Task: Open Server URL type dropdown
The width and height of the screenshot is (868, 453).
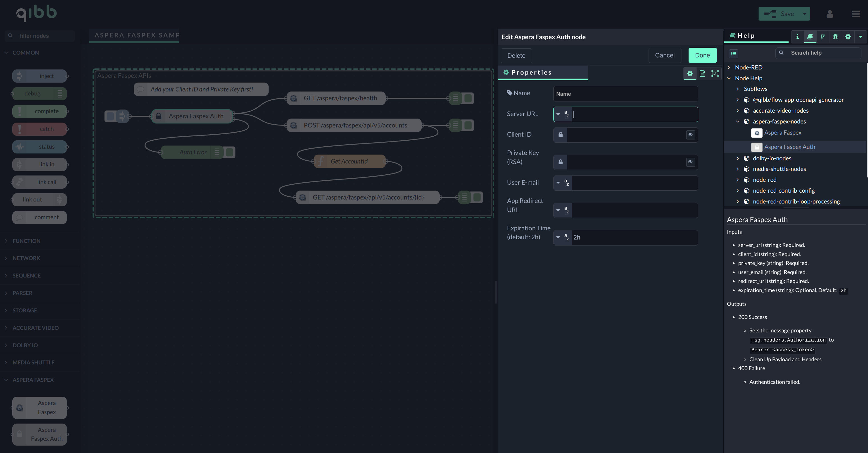Action: pos(562,114)
